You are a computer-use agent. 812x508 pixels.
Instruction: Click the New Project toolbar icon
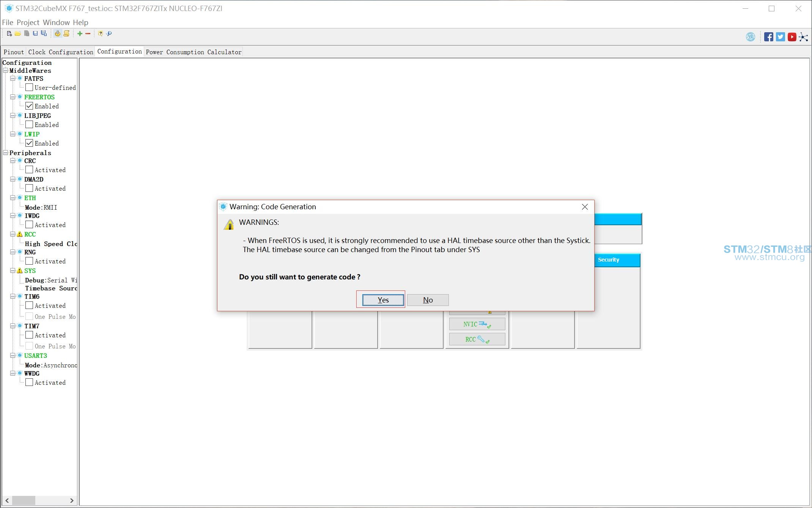9,34
